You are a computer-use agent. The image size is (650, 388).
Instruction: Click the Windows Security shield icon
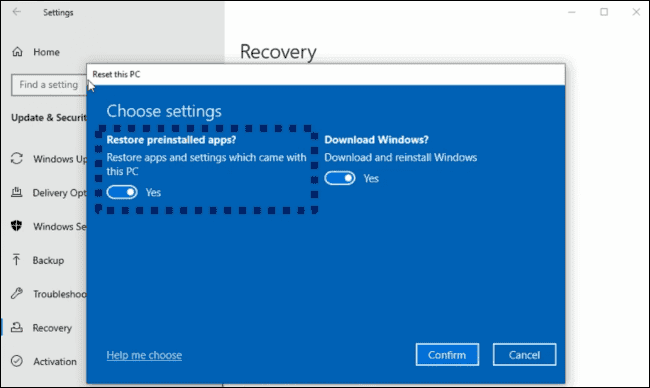(x=17, y=226)
